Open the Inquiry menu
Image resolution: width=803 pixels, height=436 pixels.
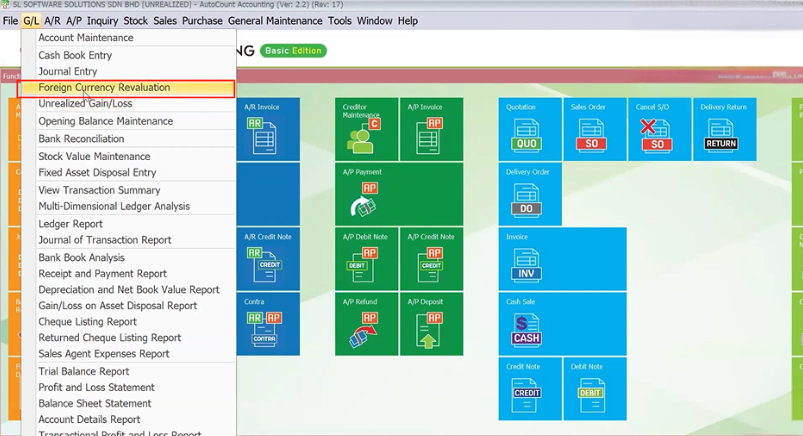102,21
